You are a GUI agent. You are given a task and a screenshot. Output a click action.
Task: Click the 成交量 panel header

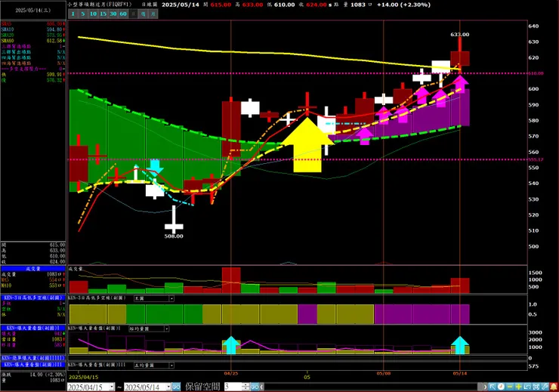tap(33, 269)
